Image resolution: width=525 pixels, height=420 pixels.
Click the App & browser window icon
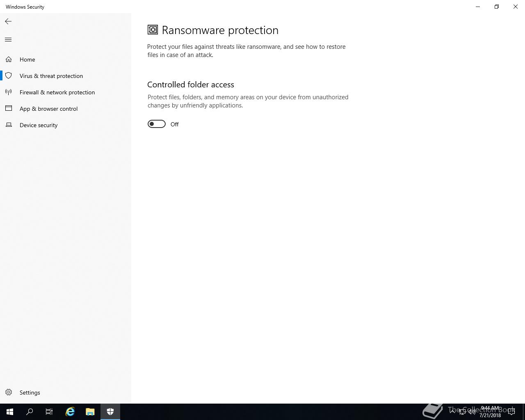pyautogui.click(x=9, y=108)
